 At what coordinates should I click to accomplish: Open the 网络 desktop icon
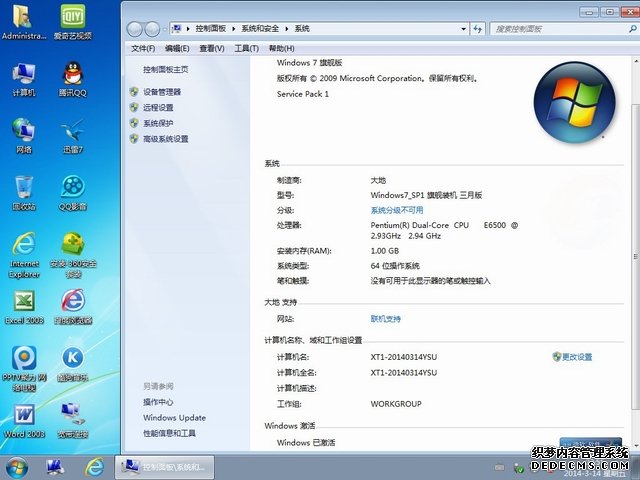click(x=24, y=136)
